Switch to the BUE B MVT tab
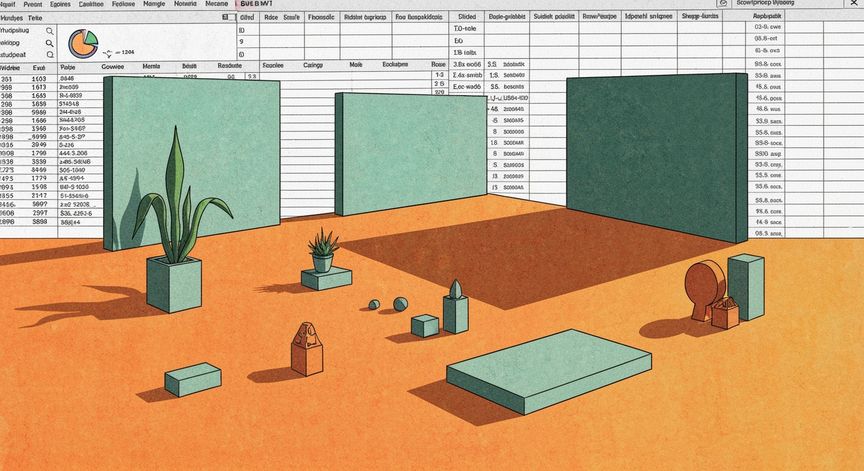Screen dimensions: 864x471 pyautogui.click(x=257, y=4)
